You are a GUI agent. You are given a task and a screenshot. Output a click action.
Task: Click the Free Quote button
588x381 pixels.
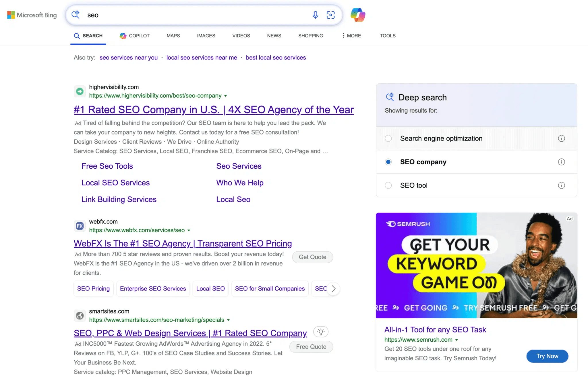click(x=311, y=347)
